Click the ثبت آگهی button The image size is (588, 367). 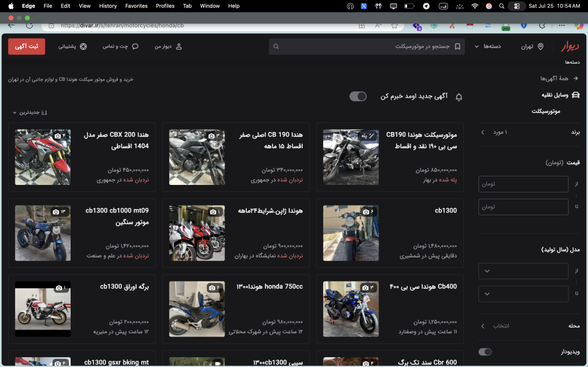click(26, 47)
